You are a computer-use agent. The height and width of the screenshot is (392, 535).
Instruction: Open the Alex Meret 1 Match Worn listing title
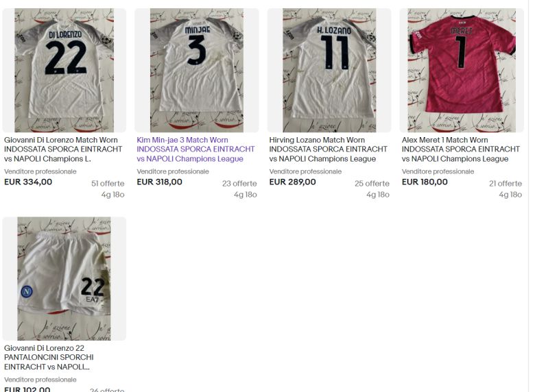pyautogui.click(x=461, y=149)
